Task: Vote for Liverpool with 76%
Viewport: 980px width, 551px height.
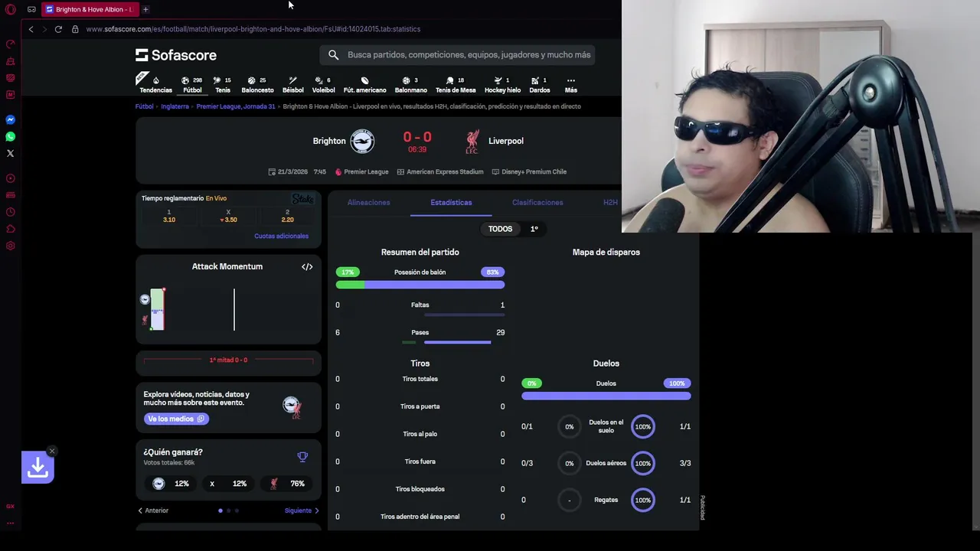Action: click(287, 484)
